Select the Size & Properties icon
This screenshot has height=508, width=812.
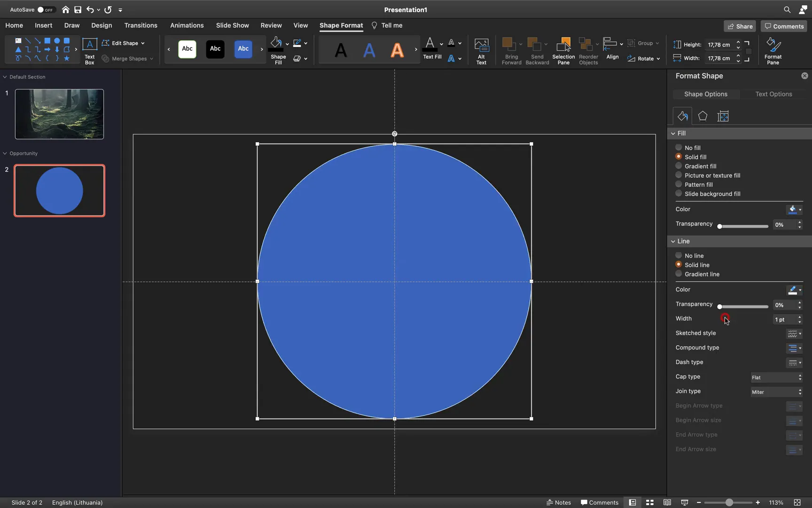point(723,116)
